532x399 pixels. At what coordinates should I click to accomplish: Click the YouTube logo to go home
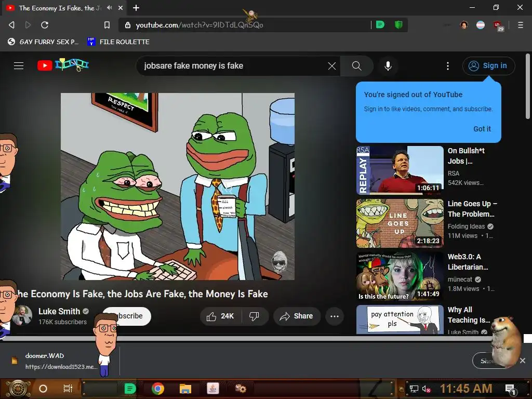tap(63, 65)
